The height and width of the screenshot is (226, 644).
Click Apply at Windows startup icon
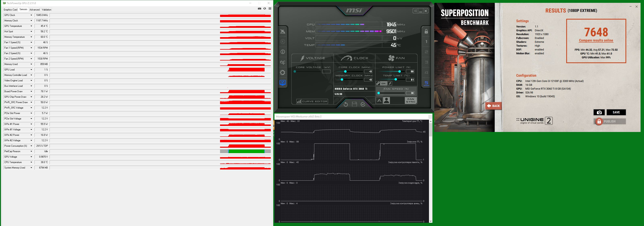[415, 11]
